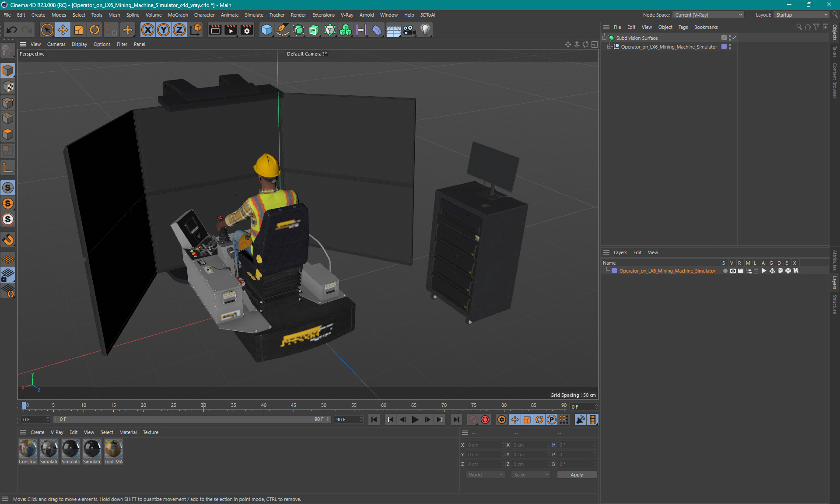Screen dimensions: 840x504
Task: Switch to Texture mode checkerboard icon
Action: [x=8, y=87]
